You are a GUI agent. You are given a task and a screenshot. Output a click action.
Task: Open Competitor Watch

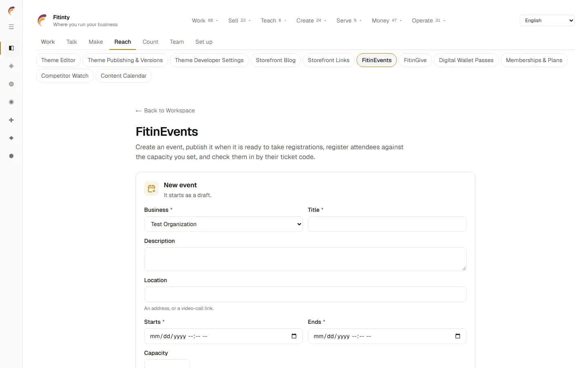(65, 76)
